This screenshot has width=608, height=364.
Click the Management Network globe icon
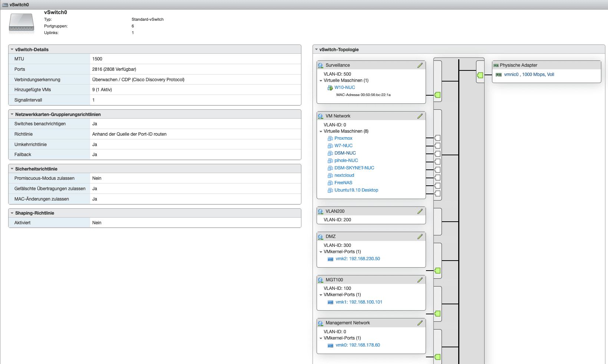click(x=321, y=323)
